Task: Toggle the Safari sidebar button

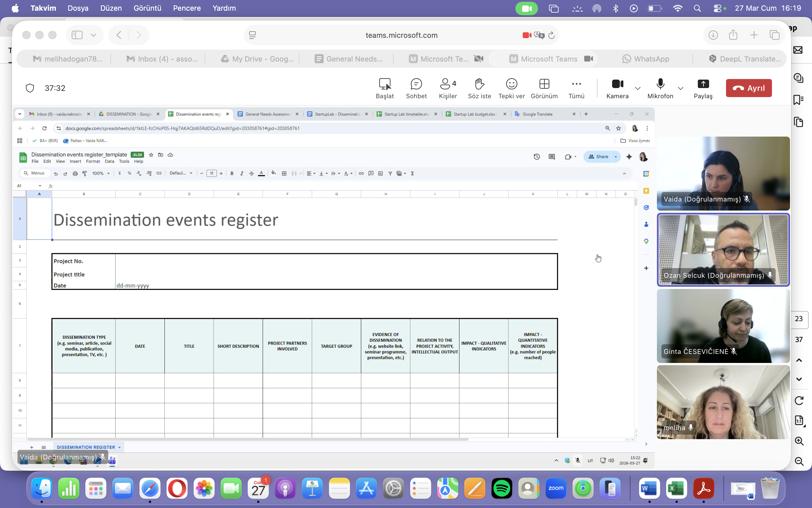Action: click(77, 35)
